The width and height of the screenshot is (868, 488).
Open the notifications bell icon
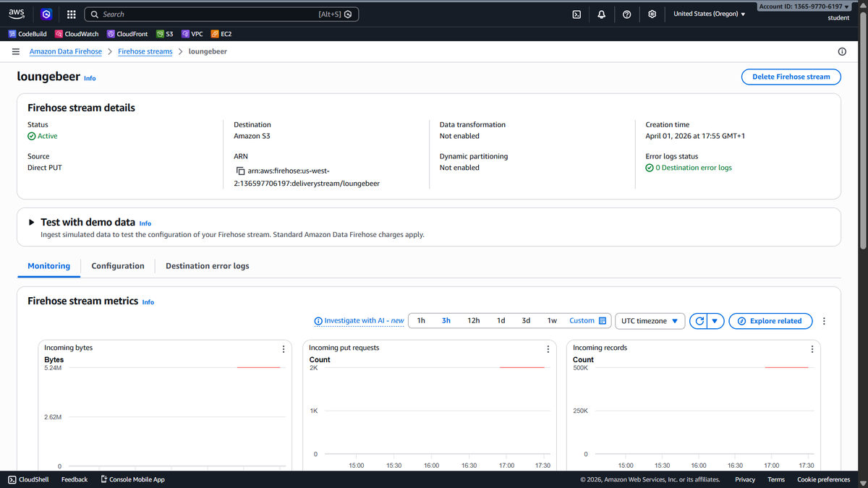tap(601, 14)
